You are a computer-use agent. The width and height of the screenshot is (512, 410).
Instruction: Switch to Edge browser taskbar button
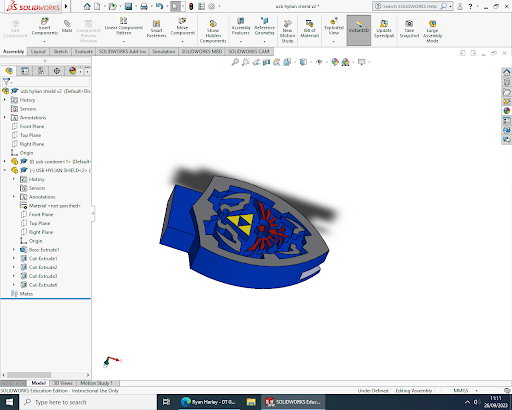point(210,402)
